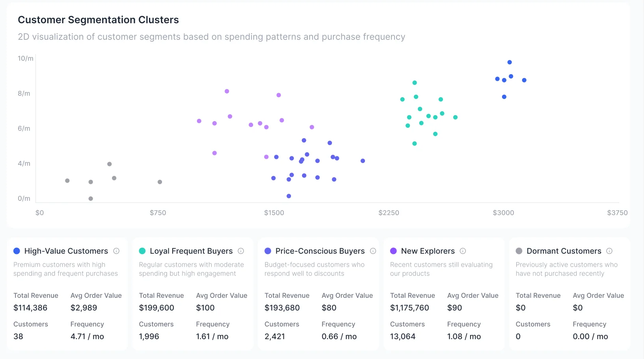This screenshot has height=359, width=644.
Task: Click the purple New Explorers legend swatch
Action: (393, 251)
